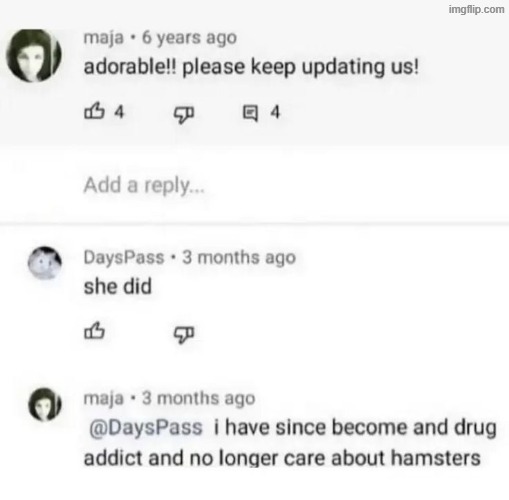Image resolution: width=509 pixels, height=500 pixels.
Task: Click the @DaysPass mention in reply
Action: (x=146, y=427)
